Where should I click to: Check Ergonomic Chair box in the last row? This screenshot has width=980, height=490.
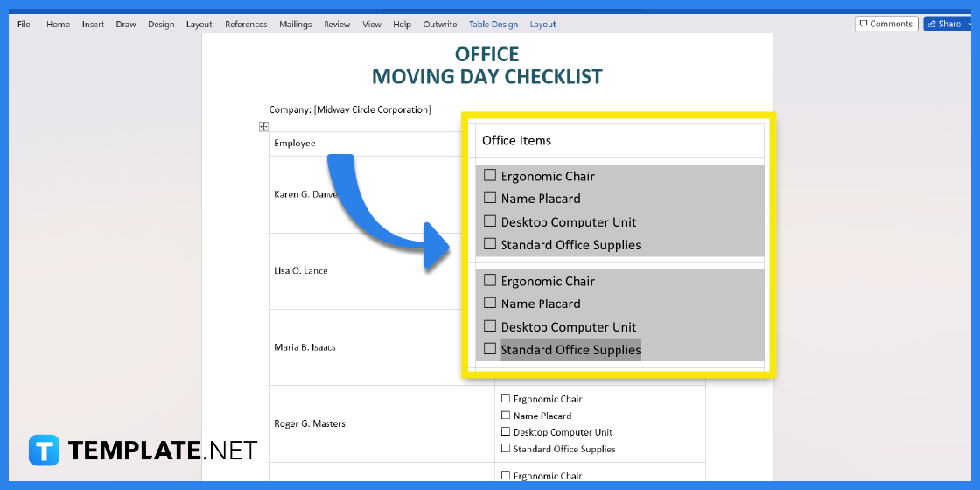(506, 476)
